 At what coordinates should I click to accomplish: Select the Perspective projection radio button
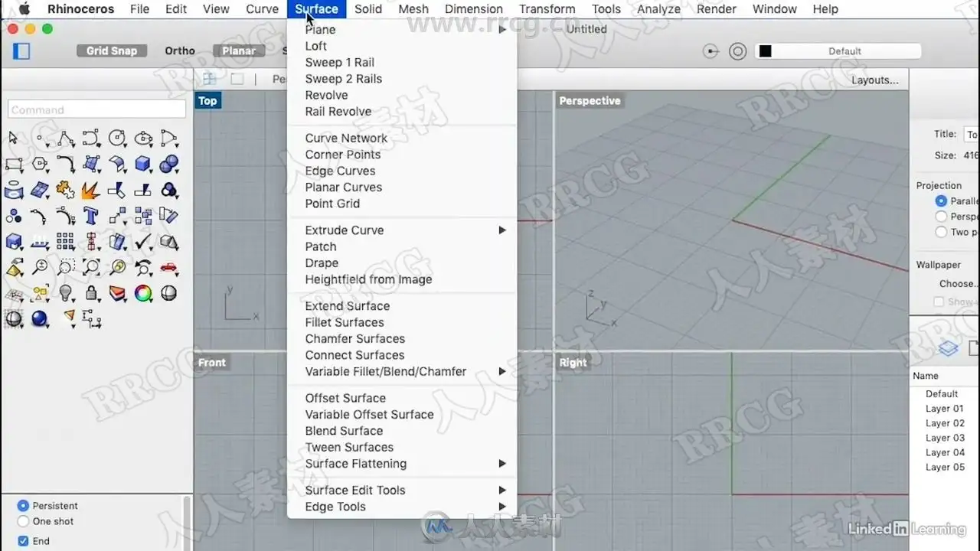941,217
